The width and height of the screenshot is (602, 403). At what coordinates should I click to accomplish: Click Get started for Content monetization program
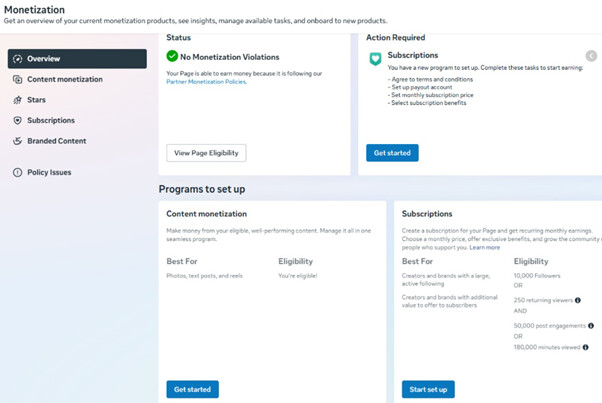[x=192, y=389]
